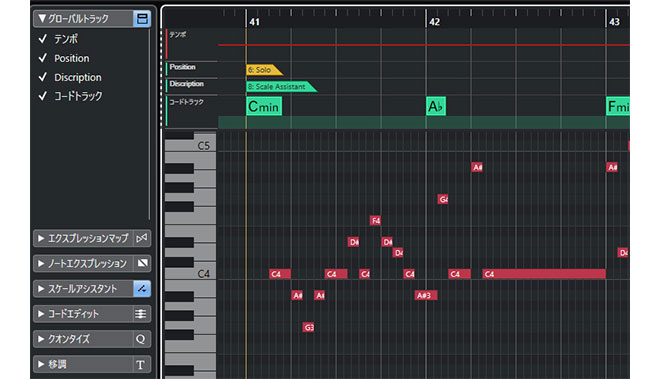This screenshot has width=660, height=379.
Task: Expand the コードエディット section
Action: click(41, 314)
